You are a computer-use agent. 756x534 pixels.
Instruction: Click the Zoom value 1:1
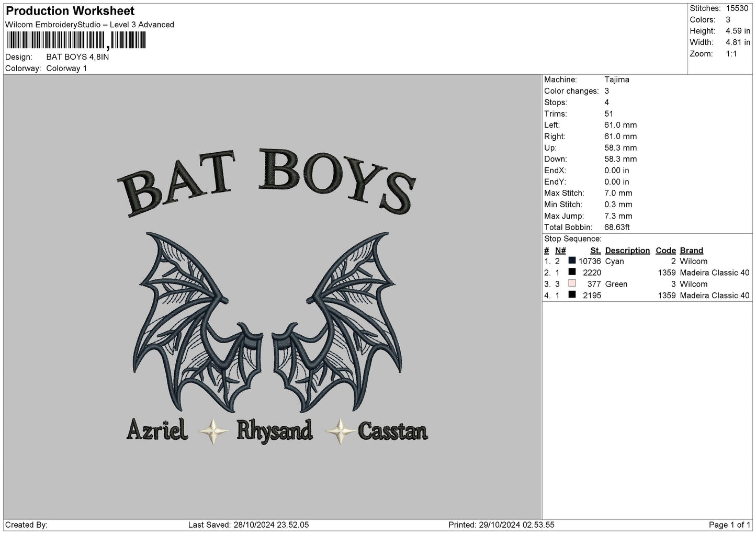tap(731, 54)
